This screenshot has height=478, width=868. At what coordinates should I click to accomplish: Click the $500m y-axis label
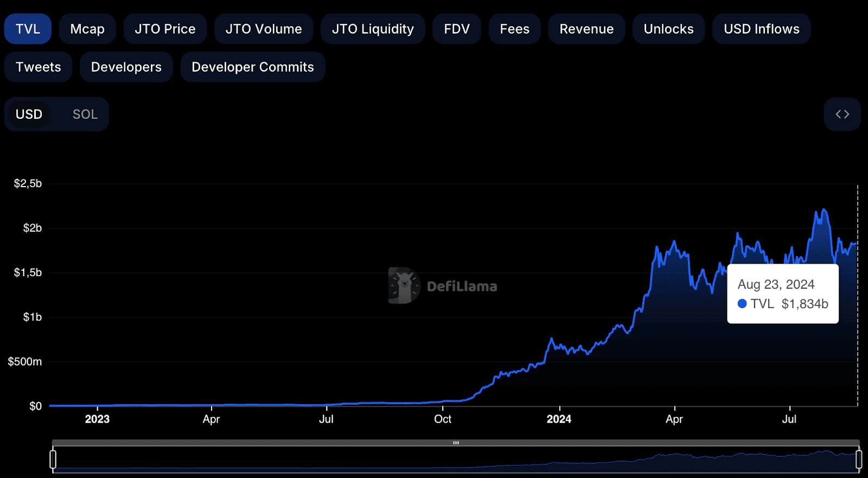click(25, 362)
